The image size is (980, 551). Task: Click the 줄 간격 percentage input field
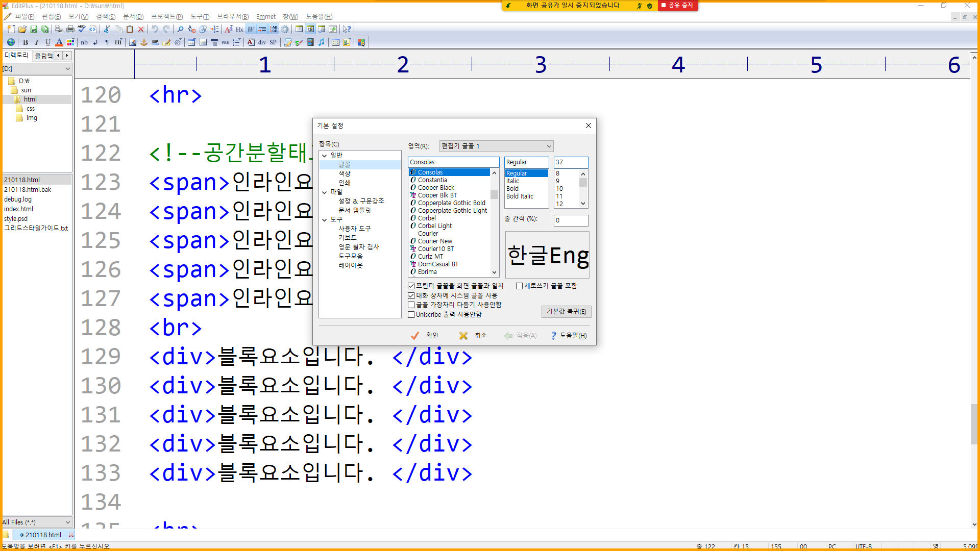click(570, 220)
